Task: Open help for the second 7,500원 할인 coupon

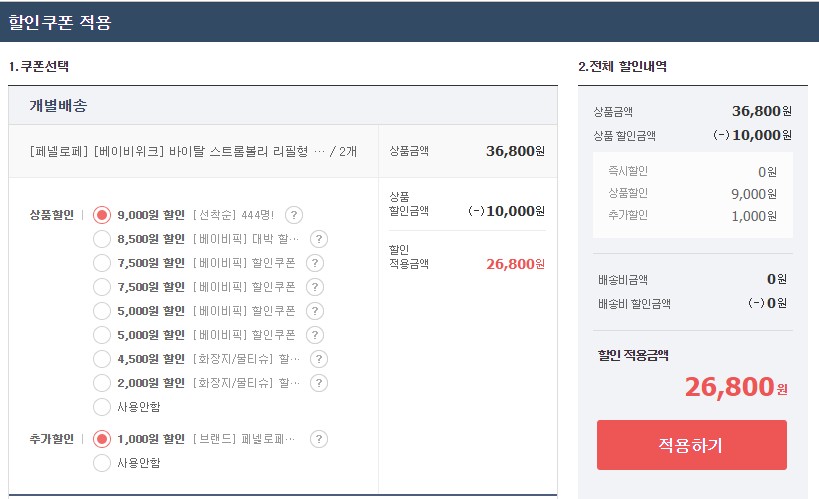Action: pyautogui.click(x=314, y=287)
